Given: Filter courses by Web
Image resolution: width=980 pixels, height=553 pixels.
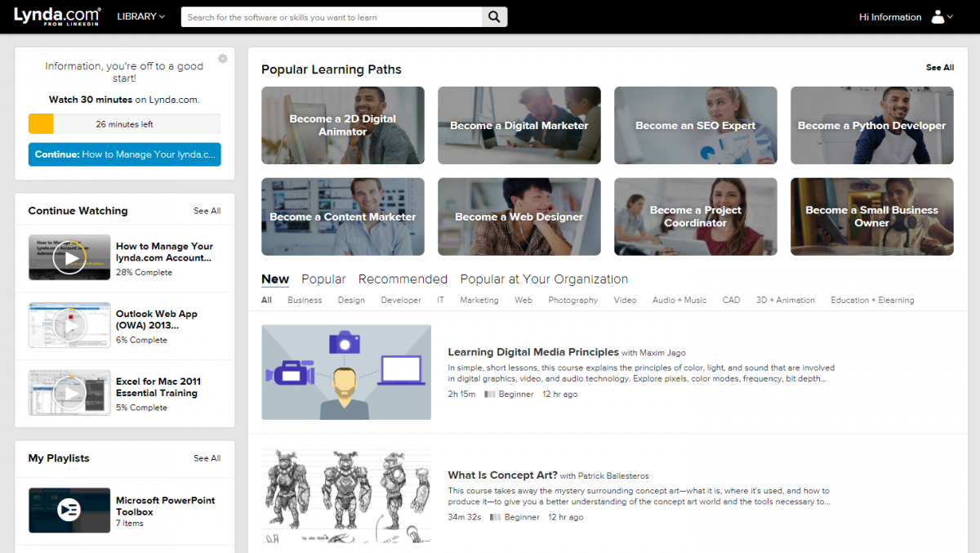Looking at the screenshot, I should [523, 300].
